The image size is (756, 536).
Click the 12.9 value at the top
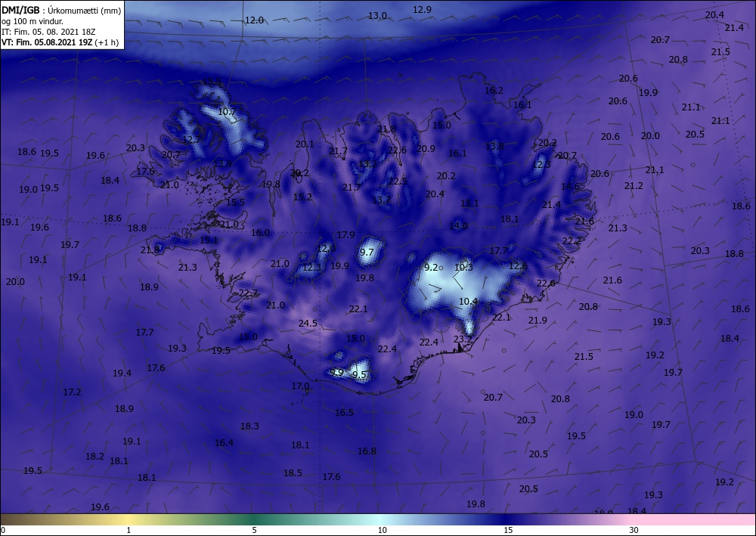(422, 9)
